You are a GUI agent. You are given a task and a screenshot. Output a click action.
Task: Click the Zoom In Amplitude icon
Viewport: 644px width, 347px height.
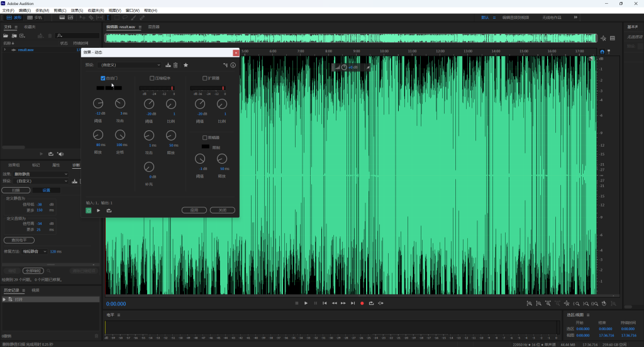530,304
